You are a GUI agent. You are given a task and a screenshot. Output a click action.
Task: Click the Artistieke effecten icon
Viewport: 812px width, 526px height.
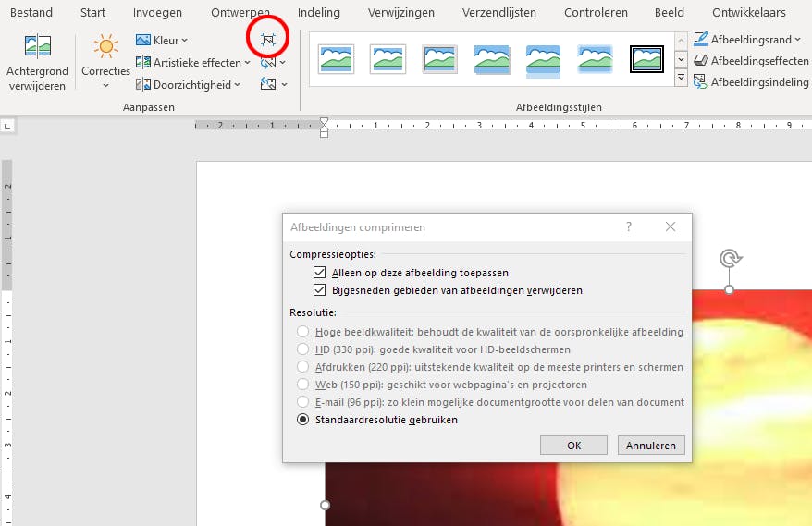143,62
